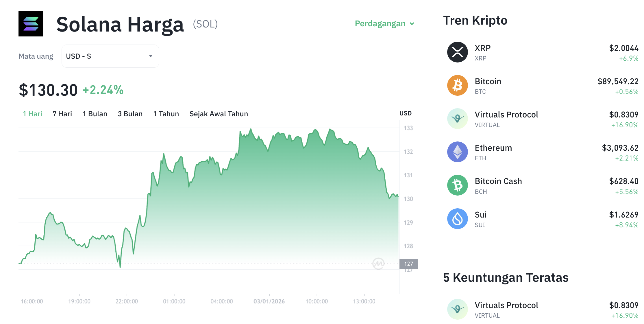The image size is (644, 324).
Task: Click the 127 price marker on the axis
Action: [x=408, y=264]
